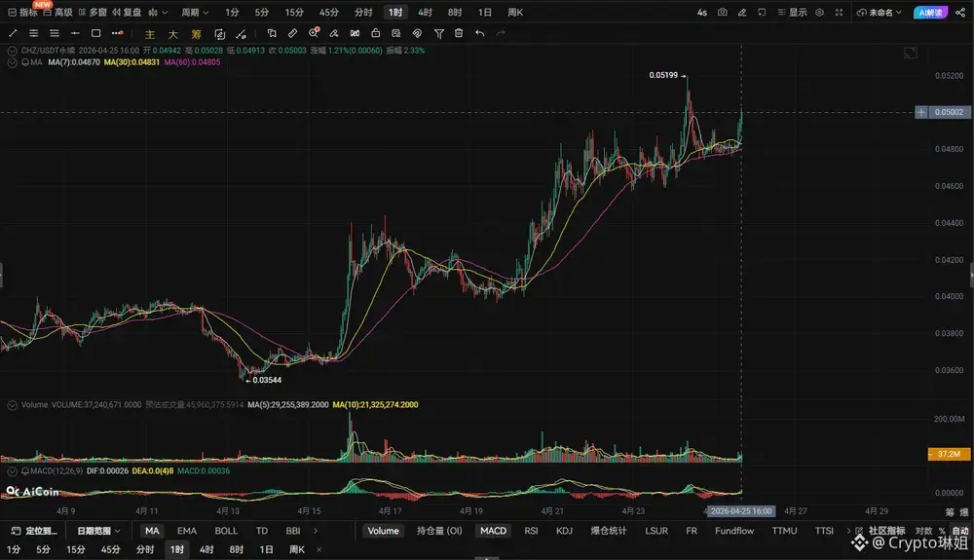Click the copy/clone drawing icon

[272, 33]
